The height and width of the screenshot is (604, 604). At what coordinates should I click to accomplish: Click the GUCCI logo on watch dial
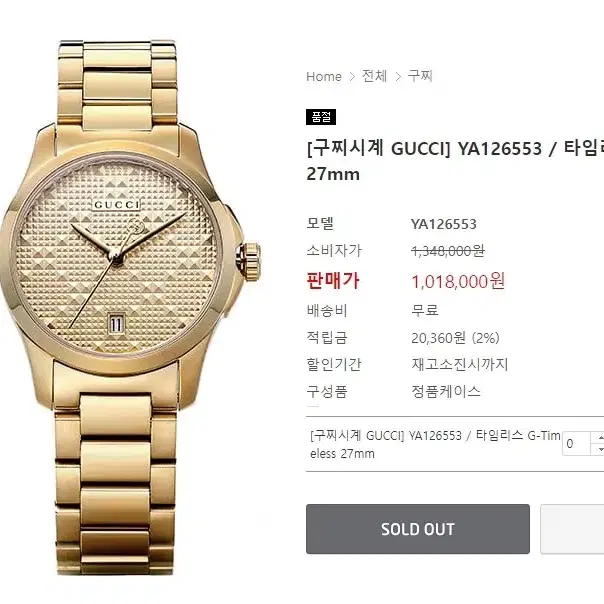(x=116, y=205)
